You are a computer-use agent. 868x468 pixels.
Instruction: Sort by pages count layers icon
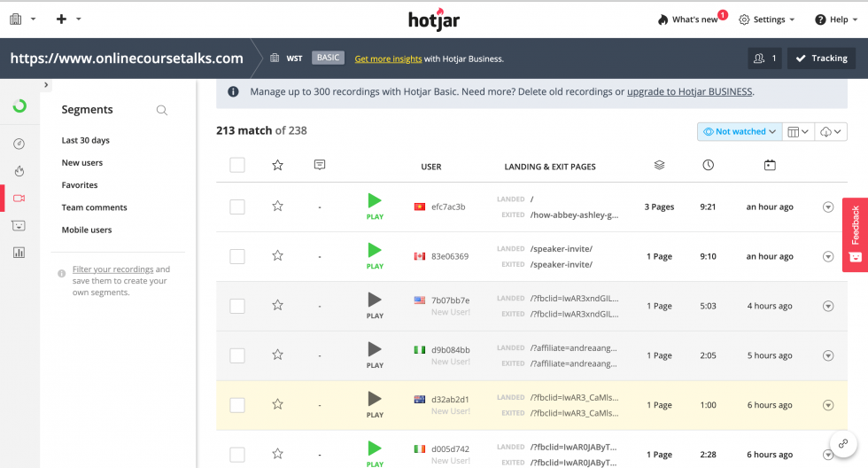coord(659,165)
